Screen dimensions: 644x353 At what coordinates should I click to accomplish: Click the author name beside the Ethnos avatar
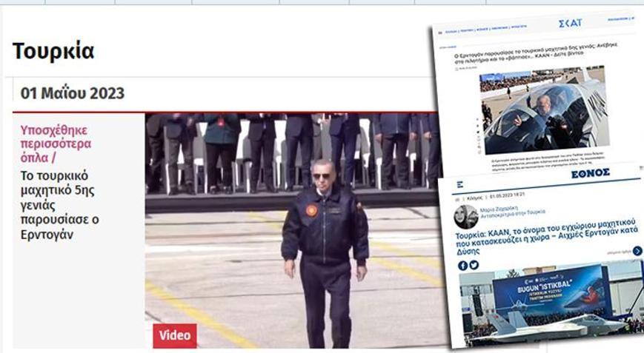[x=499, y=209]
